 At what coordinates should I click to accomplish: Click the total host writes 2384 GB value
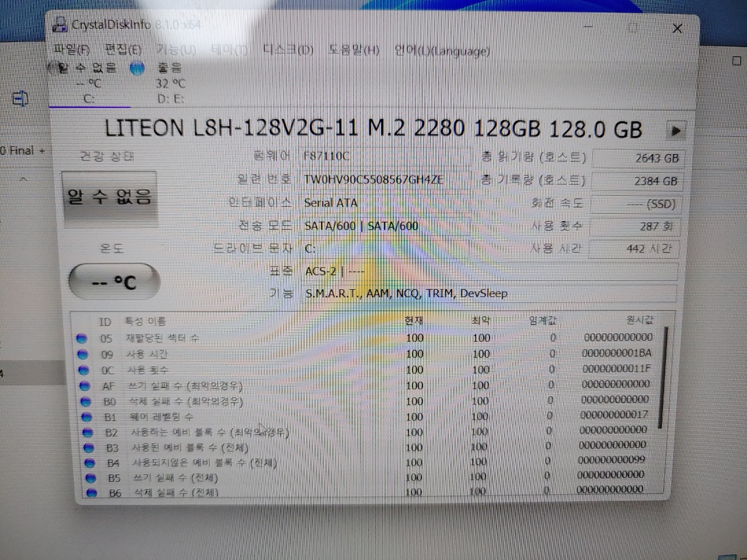(637, 181)
